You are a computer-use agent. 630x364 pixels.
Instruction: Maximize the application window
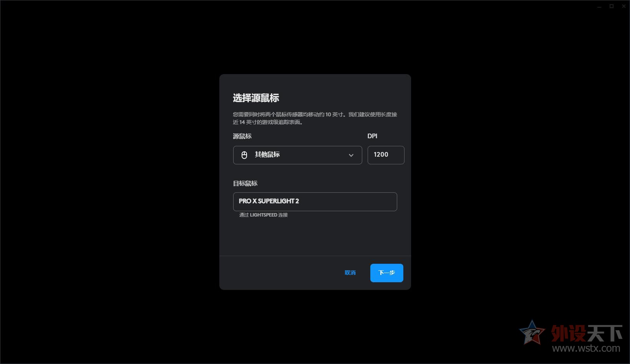pyautogui.click(x=612, y=6)
